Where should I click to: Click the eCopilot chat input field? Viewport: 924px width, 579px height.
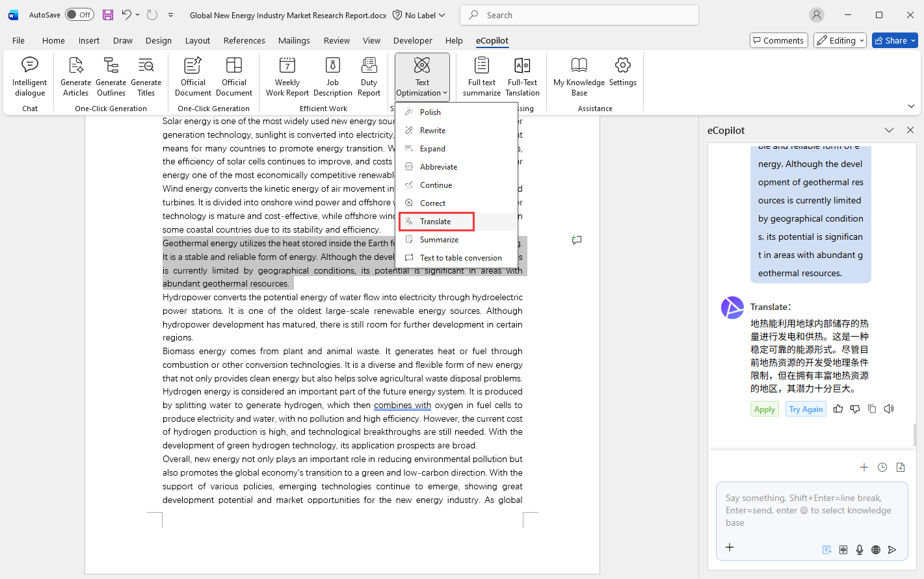coord(811,510)
